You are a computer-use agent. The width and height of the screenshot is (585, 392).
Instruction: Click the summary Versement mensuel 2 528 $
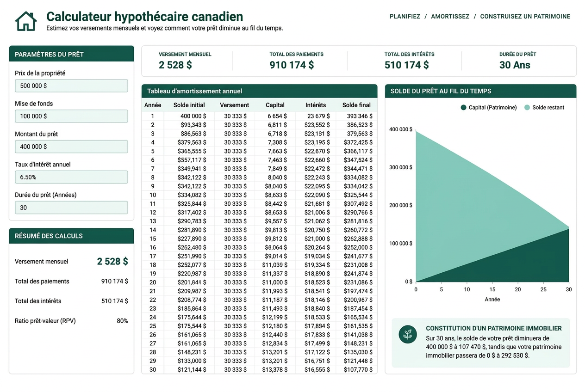112,262
